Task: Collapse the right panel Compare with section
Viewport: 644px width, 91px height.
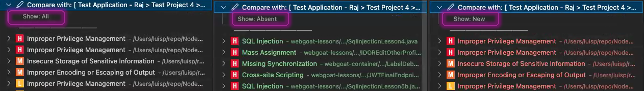Action: click(439, 7)
